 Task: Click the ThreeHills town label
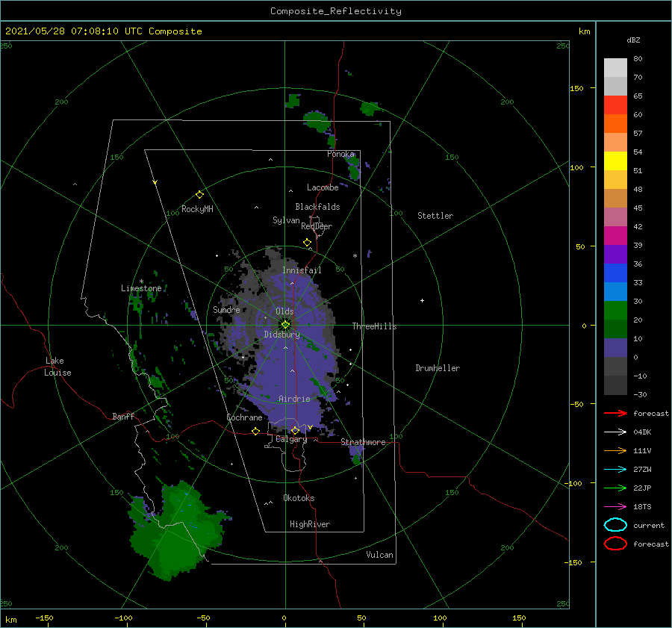click(x=374, y=326)
